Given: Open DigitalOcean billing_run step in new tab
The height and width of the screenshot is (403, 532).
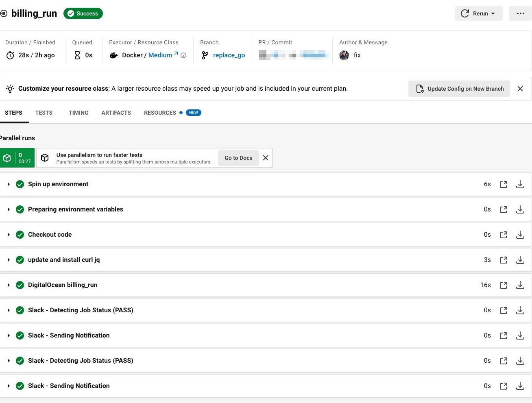Looking at the screenshot, I should (504, 285).
